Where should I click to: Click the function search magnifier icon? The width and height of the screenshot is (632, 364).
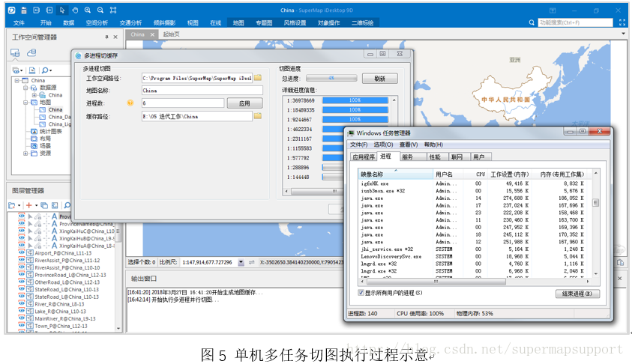pyautogui.click(x=532, y=22)
